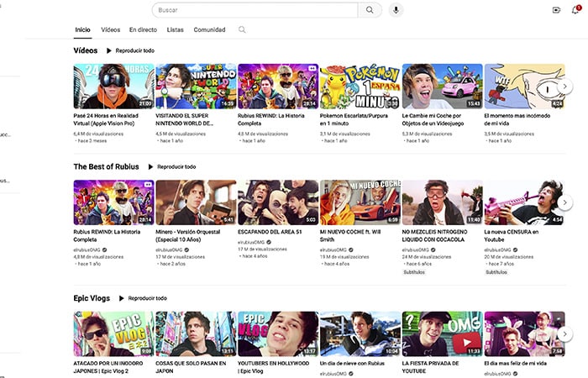This screenshot has width=588, height=378.
Task: Click title La nueva CENSURA en Youtube
Action: 511,236
